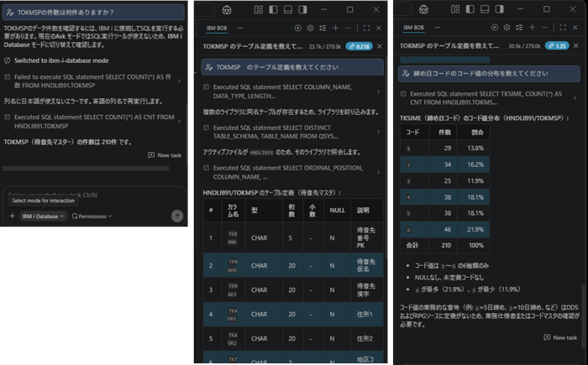
Task: Click the run/play icon in right window
Action: [495, 28]
